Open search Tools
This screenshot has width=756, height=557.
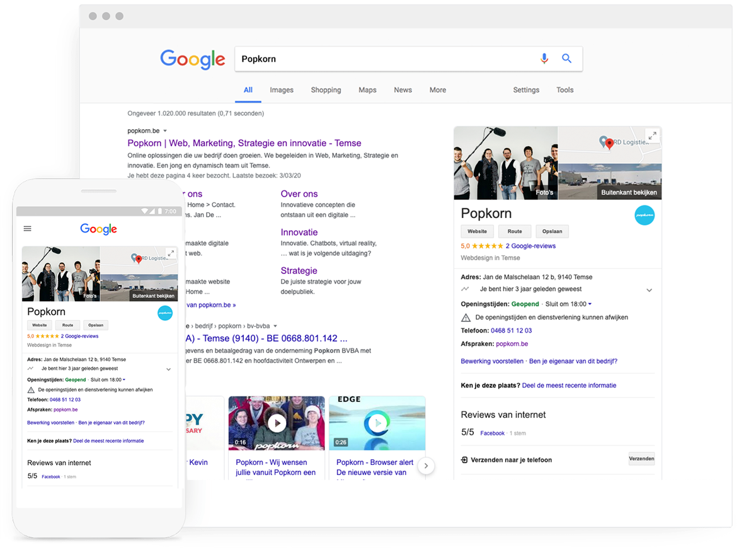tap(565, 90)
